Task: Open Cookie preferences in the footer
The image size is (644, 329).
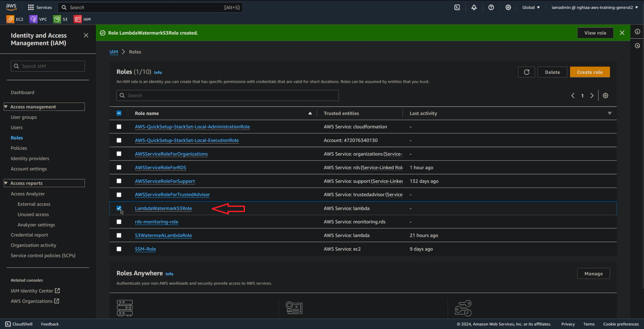Action: [x=621, y=324]
